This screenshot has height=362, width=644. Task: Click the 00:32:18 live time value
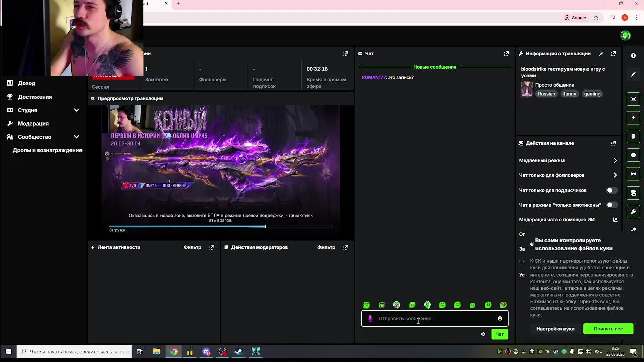pos(317,69)
